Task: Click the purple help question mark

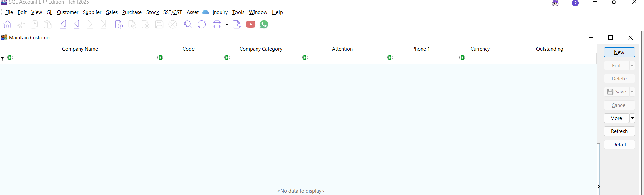Action: pos(575,3)
